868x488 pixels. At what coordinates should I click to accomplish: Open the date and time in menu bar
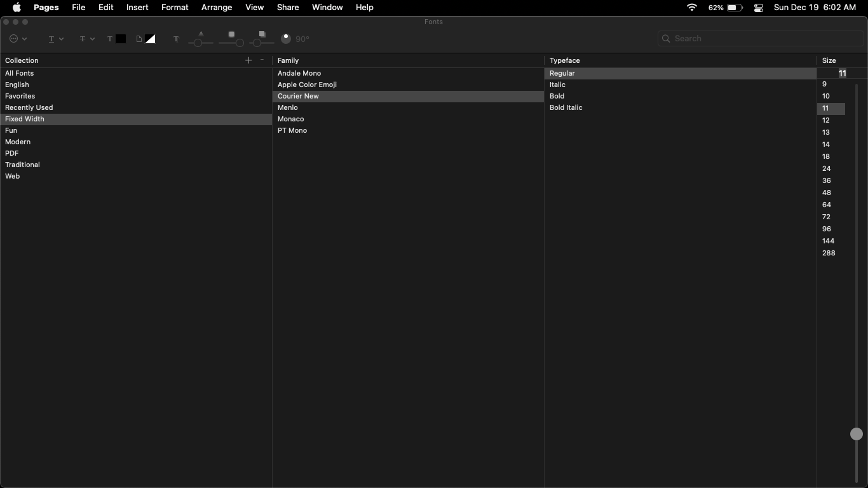(x=815, y=8)
